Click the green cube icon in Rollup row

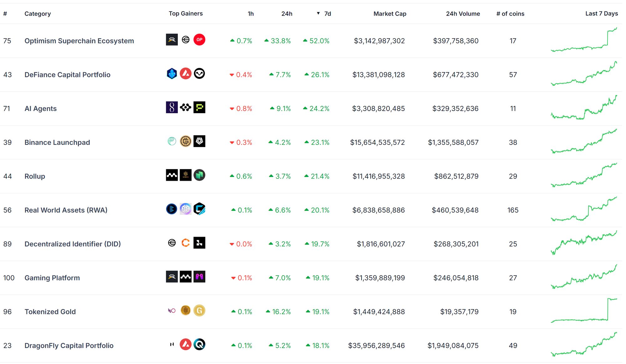coord(199,175)
